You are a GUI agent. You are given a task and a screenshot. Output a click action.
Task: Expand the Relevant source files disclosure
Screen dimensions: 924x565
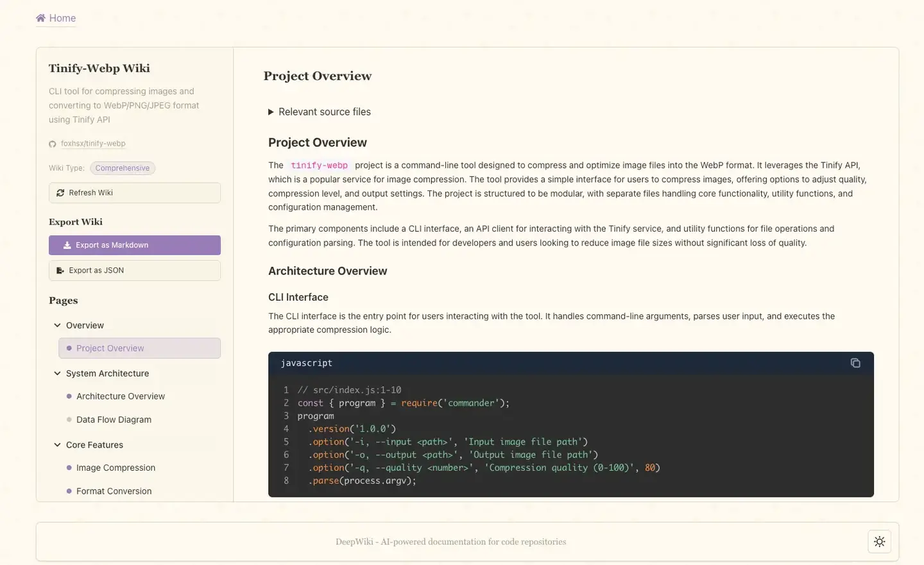[x=271, y=112]
